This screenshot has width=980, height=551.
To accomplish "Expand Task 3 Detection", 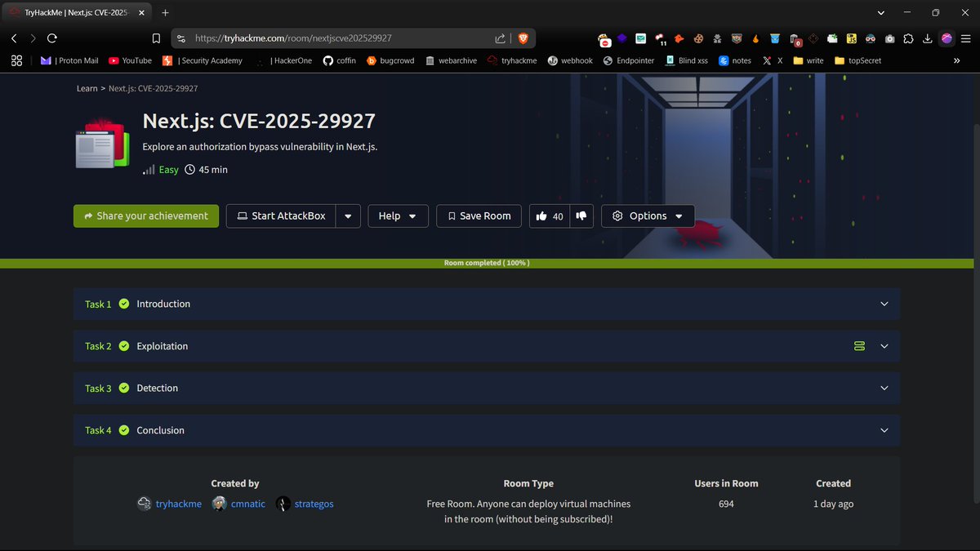I will click(487, 389).
